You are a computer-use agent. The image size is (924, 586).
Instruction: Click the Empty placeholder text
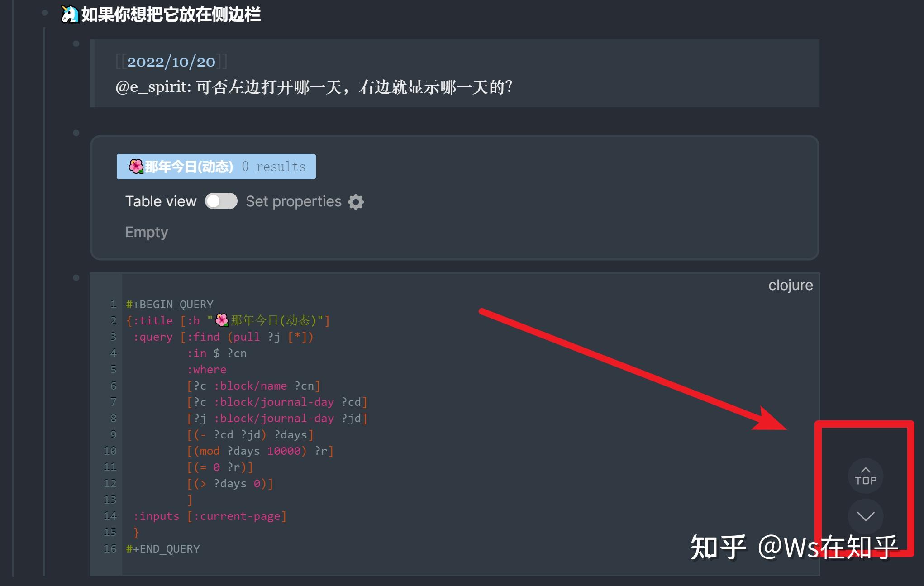coord(146,232)
